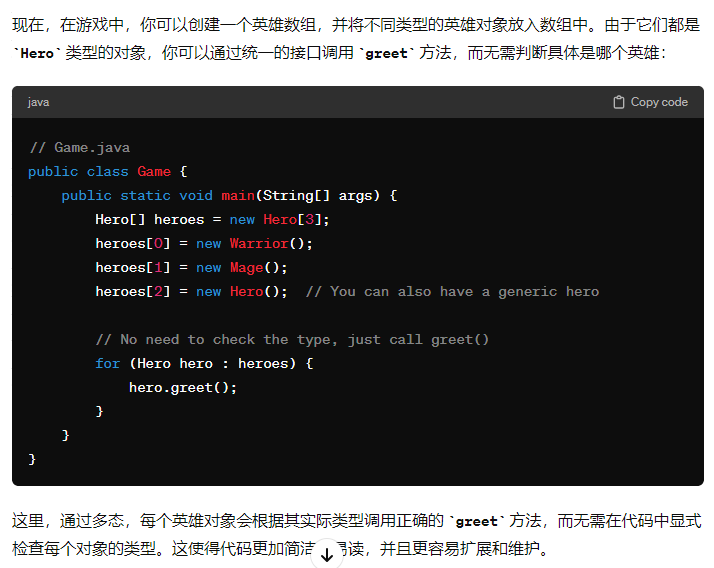Click the 'public class Game {' line
This screenshot has width=714, height=568.
click(x=107, y=172)
